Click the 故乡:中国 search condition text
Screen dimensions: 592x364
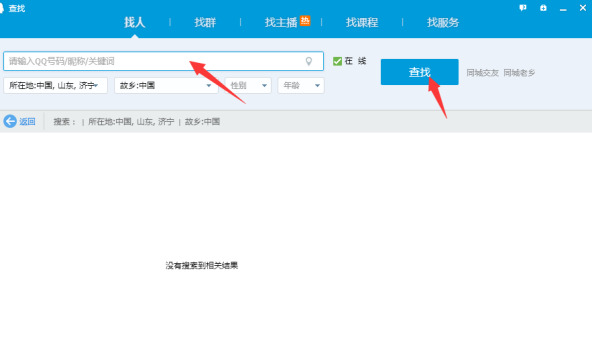tap(202, 122)
